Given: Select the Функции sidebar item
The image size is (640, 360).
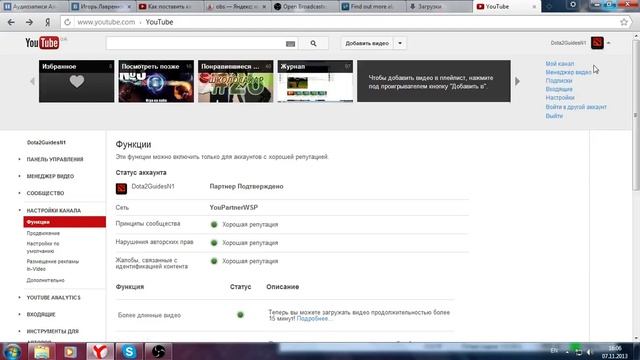Looking at the screenshot, I should 64,222.
